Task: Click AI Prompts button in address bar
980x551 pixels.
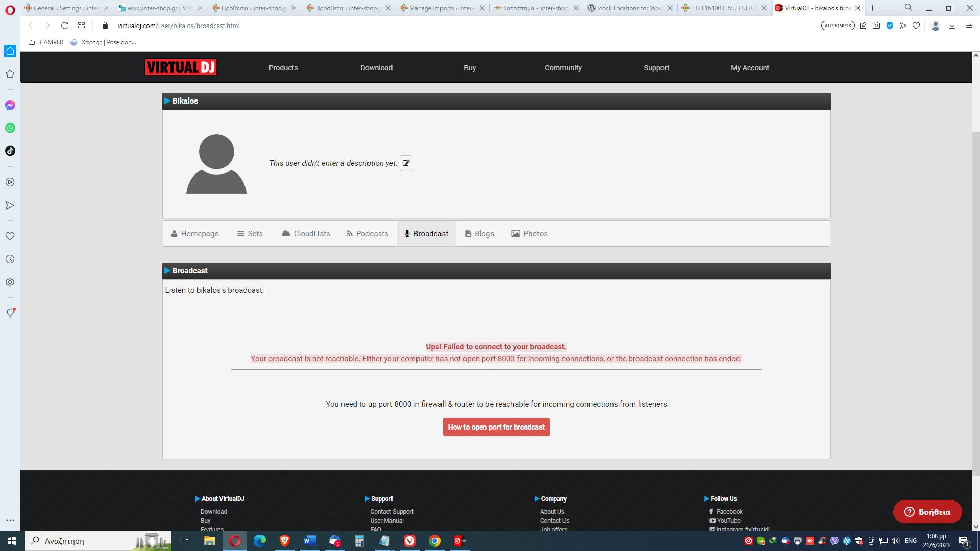Action: point(838,26)
